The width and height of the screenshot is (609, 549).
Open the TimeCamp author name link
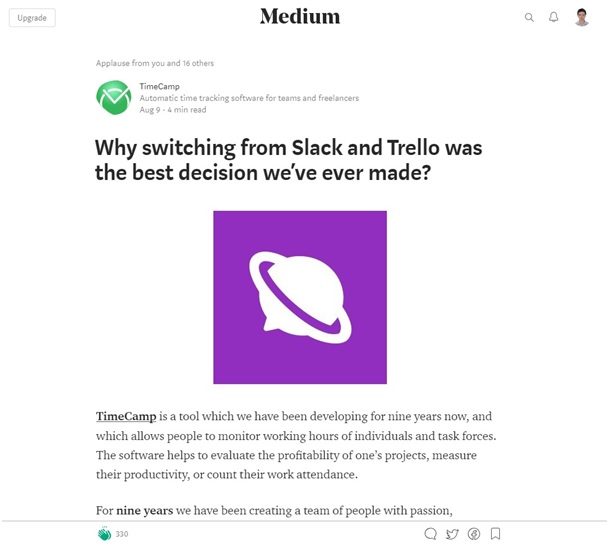[160, 87]
